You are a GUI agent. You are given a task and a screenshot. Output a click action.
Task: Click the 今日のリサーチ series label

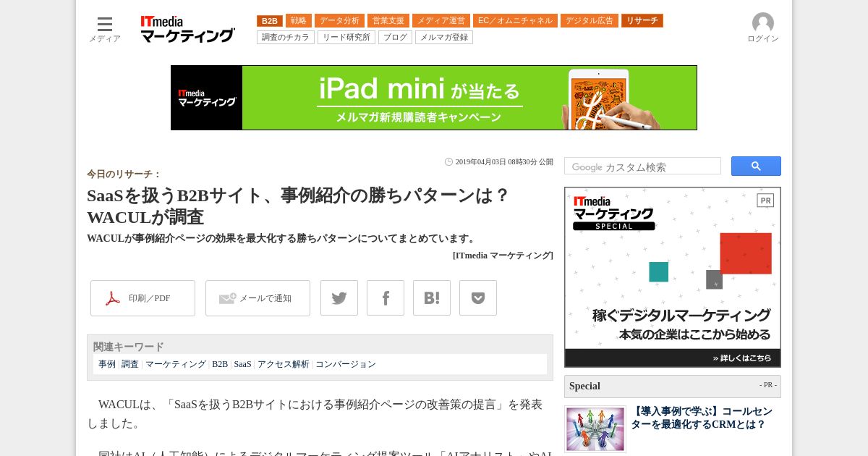coord(124,174)
